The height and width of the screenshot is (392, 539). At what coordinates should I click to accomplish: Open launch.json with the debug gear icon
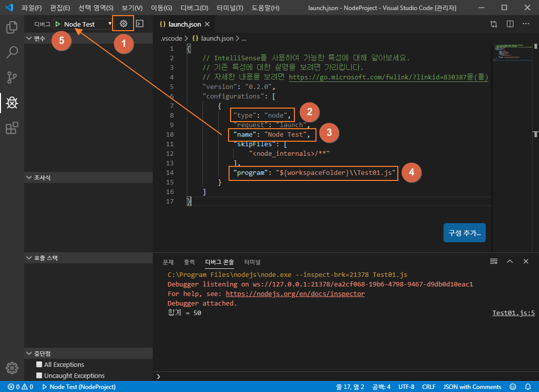pos(124,24)
